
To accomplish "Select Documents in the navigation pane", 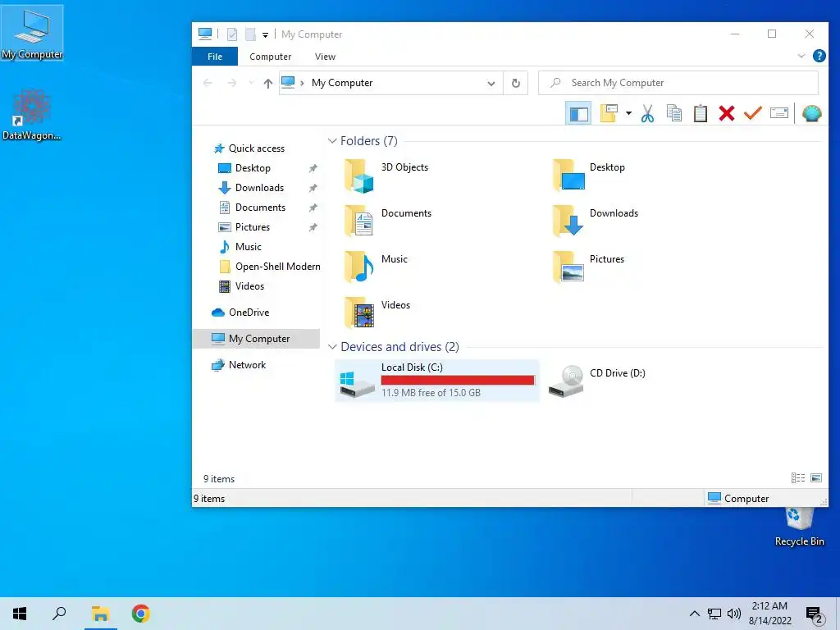I will (x=260, y=208).
